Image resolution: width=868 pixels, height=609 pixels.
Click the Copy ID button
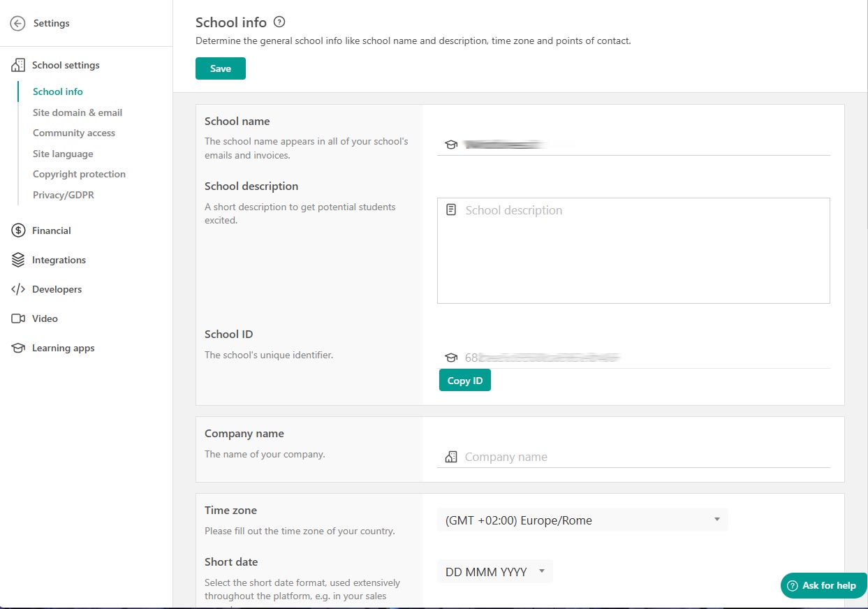coord(464,380)
